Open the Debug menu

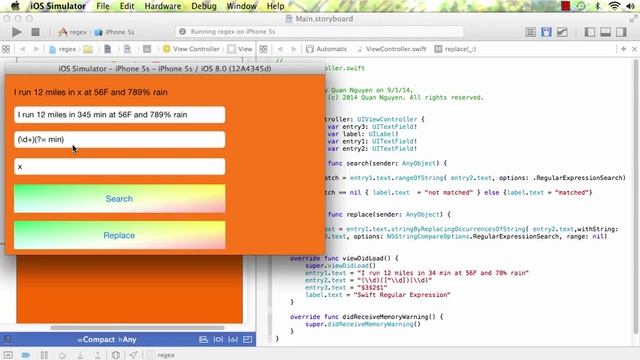click(204, 6)
